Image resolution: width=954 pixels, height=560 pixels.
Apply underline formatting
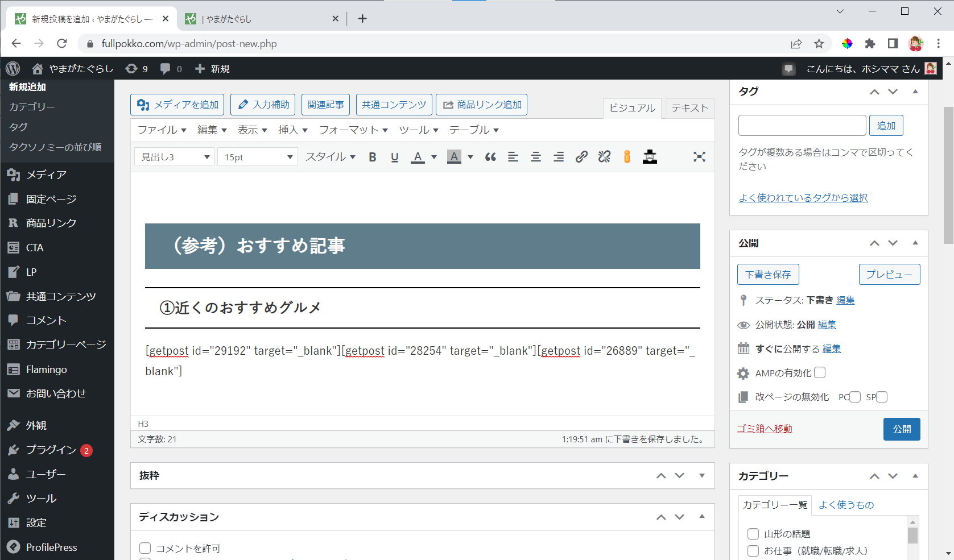pyautogui.click(x=395, y=157)
